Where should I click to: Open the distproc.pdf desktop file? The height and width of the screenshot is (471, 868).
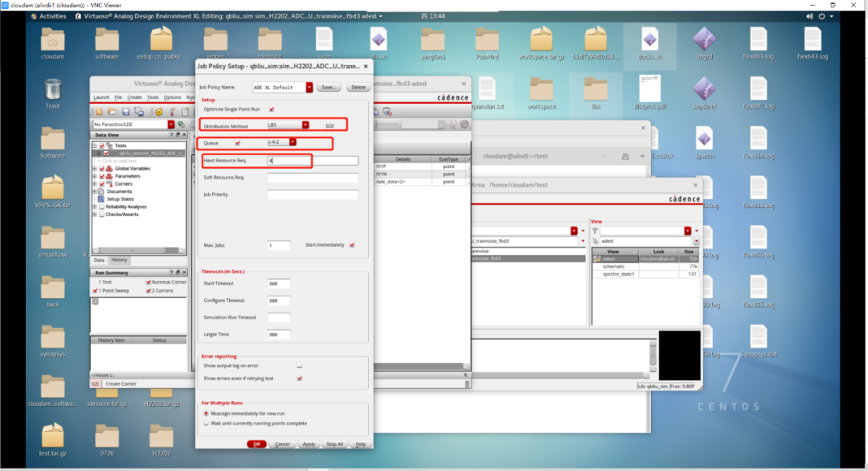(650, 89)
